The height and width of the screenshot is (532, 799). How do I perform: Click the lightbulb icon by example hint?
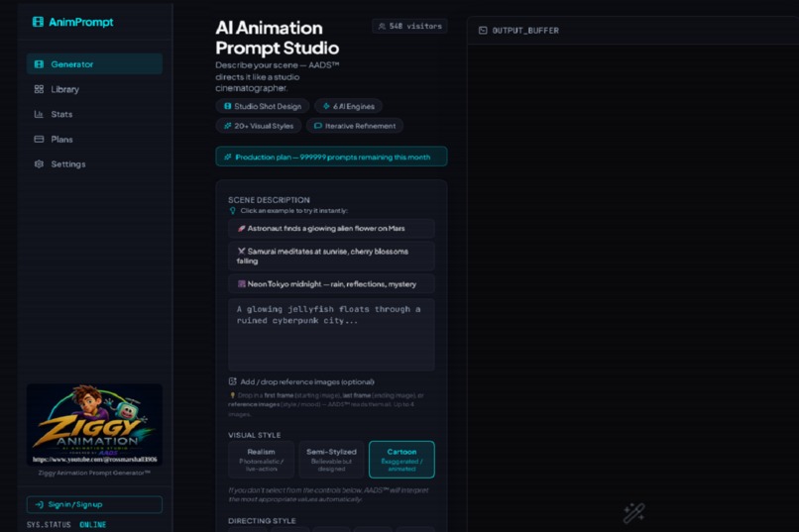tap(233, 211)
